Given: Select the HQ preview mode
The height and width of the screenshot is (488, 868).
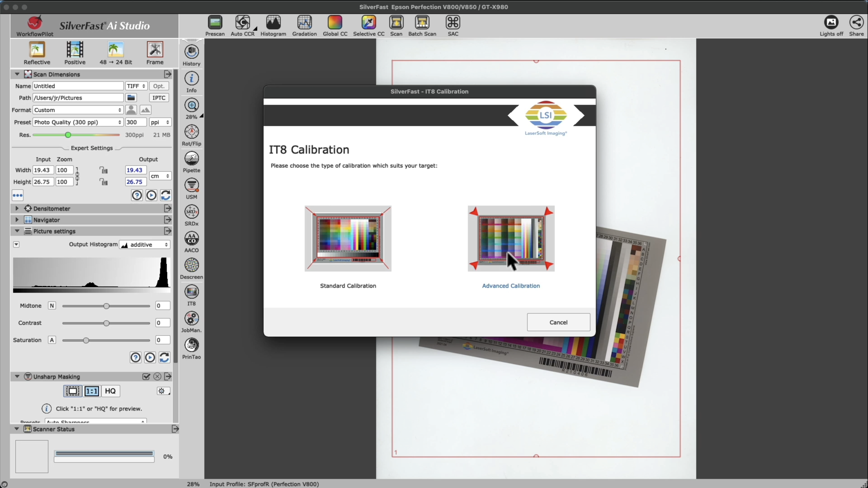Looking at the screenshot, I should (x=110, y=391).
